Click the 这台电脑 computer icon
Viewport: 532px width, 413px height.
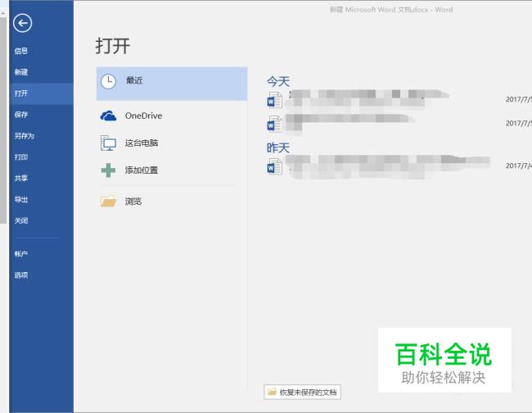(x=108, y=143)
